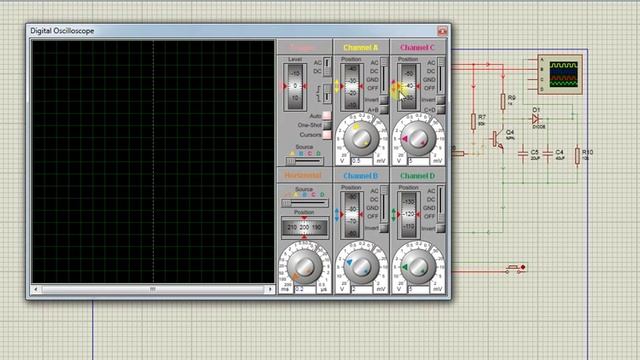Rotate the Channel C volts-per-division knob
The height and width of the screenshot is (360, 640).
(418, 138)
